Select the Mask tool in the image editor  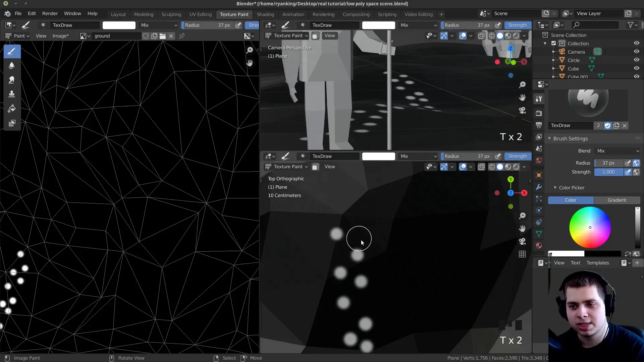12,123
